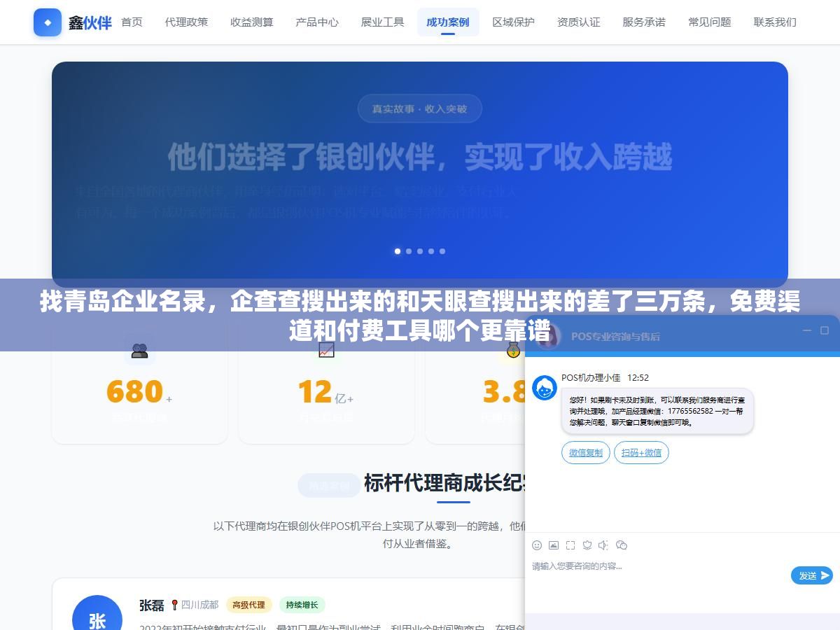Click the 高级代理 tag
The image size is (840, 630).
(248, 605)
